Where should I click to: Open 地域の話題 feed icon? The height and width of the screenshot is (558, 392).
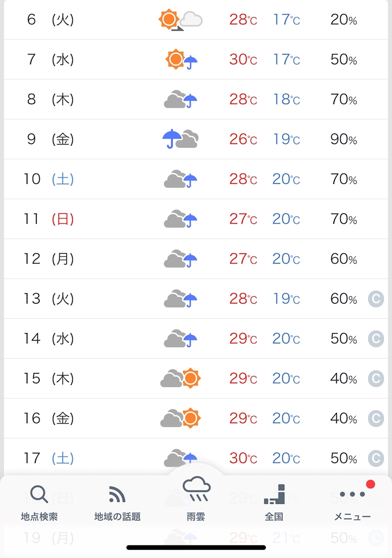[x=117, y=495]
